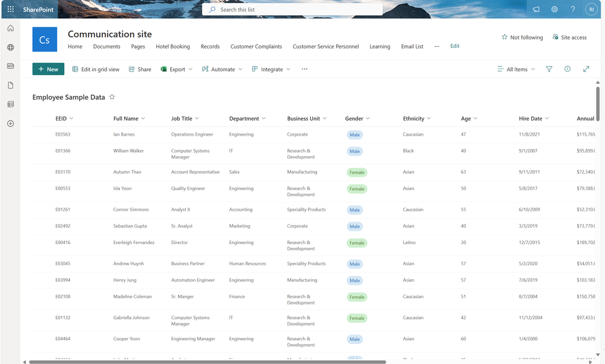Open the filter pane funnel icon
605x364 pixels.
[549, 69]
